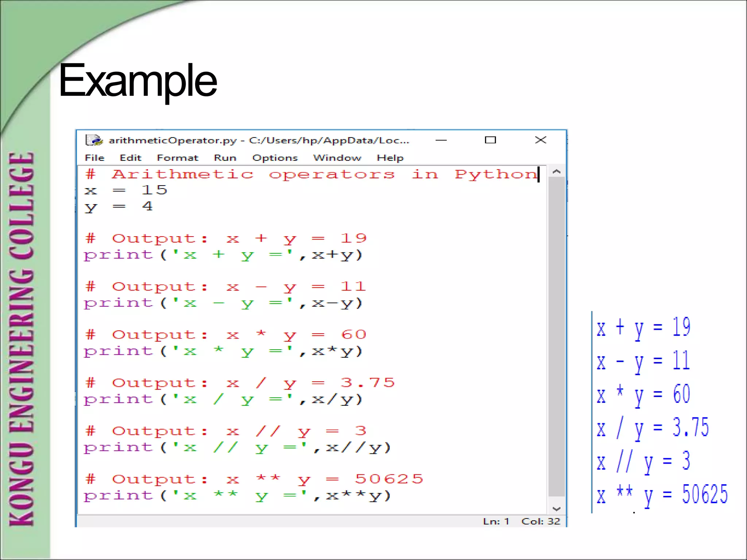
Task: Click the Ln: 1 status indicator
Action: (x=496, y=521)
